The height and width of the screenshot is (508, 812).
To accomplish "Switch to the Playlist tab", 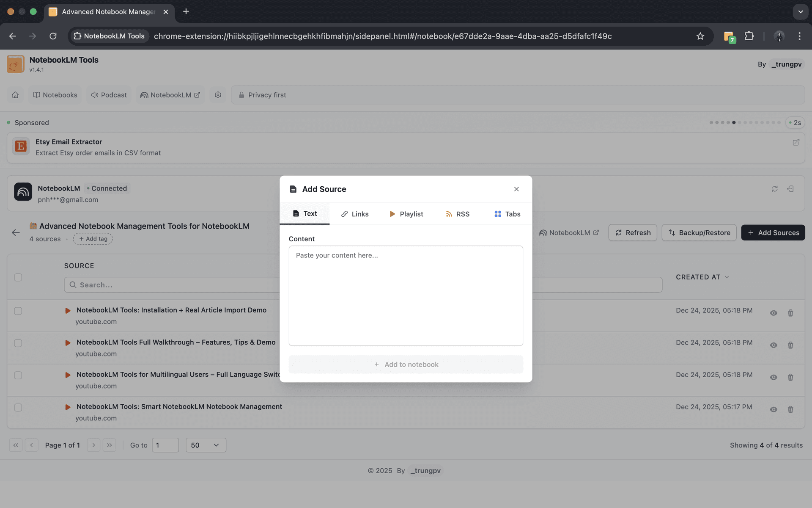I will 406,214.
